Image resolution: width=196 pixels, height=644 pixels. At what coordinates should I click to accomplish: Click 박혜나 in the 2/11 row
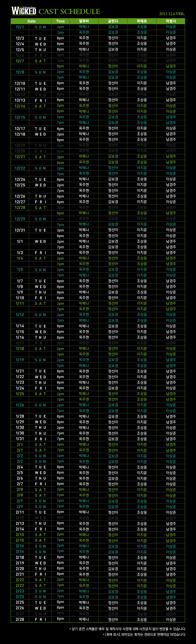click(84, 512)
